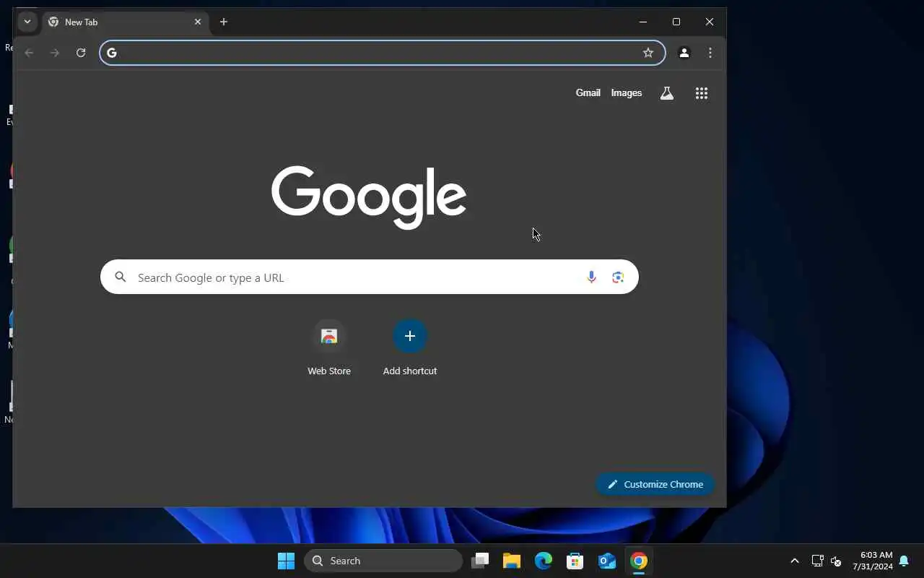Search by image with Google Lens
This screenshot has width=924, height=578.
click(x=618, y=277)
